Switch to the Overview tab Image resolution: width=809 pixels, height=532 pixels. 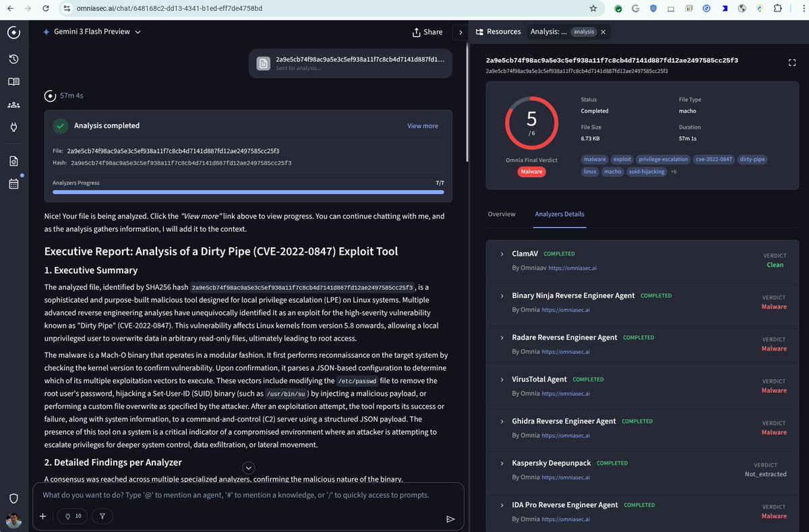tap(502, 214)
